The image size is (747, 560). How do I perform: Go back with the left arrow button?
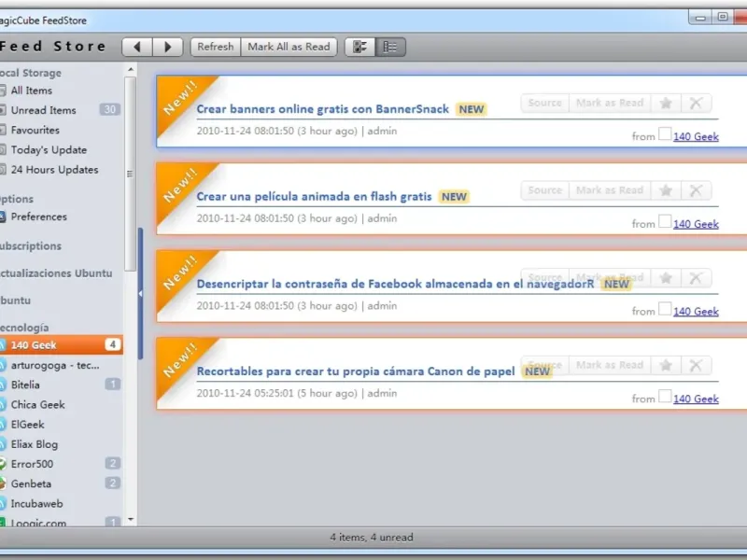[137, 47]
